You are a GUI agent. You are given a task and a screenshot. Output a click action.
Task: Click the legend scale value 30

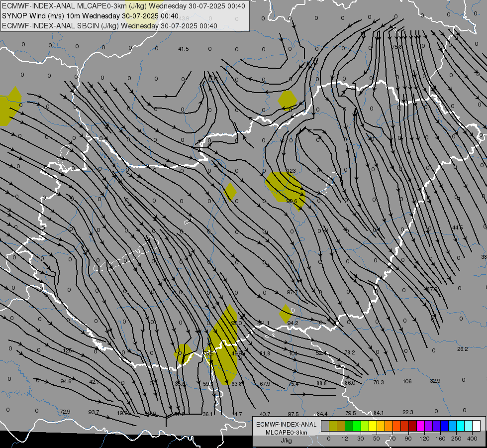(x=360, y=439)
